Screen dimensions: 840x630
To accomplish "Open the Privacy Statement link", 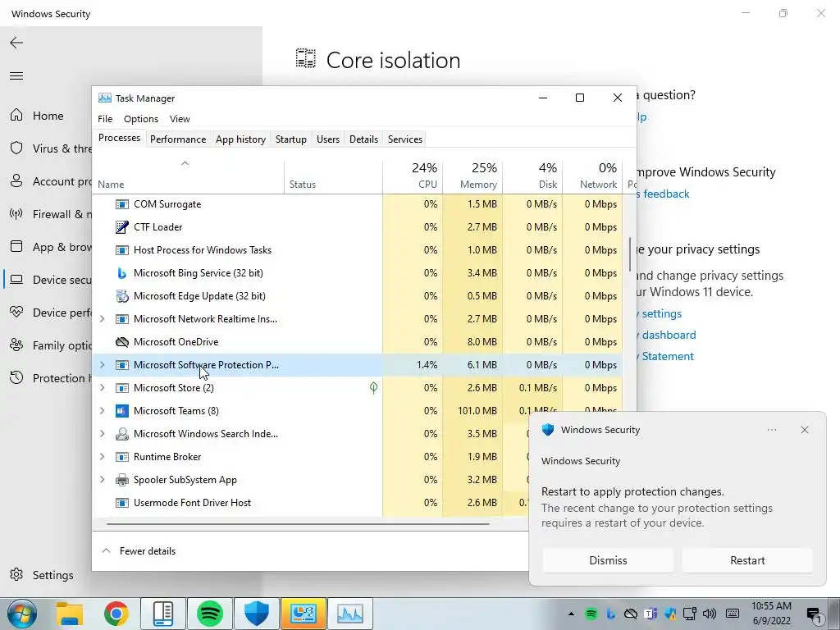I will pyautogui.click(x=665, y=356).
